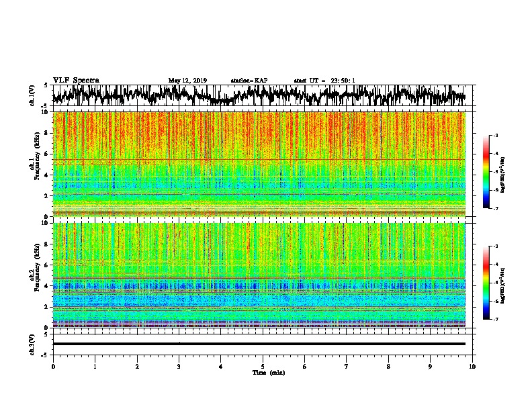Viewport: 532px width, 411px height.
Task: Click the "-7" label on ch.2 color scale
Action: [496, 319]
